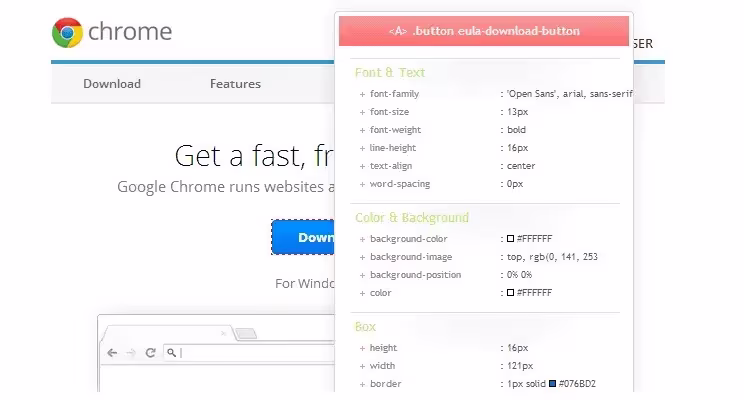Click the Chrome logo icon
The width and height of the screenshot is (744, 400).
(67, 32)
